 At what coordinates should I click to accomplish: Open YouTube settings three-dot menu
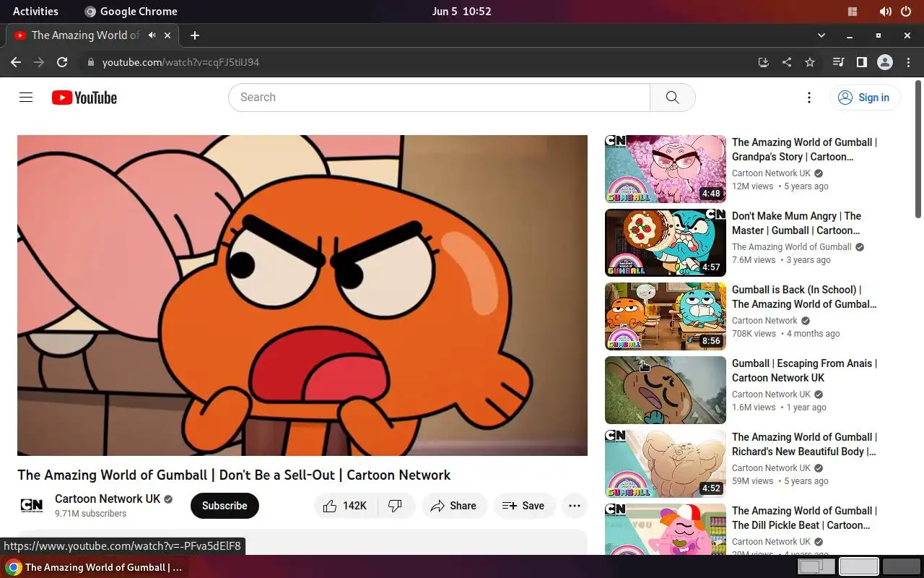809,98
